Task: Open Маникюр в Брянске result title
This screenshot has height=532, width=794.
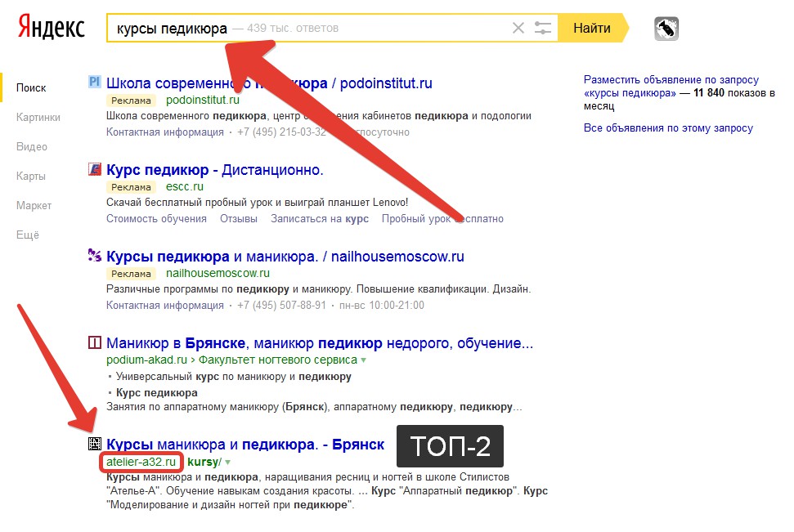Action: (x=320, y=343)
